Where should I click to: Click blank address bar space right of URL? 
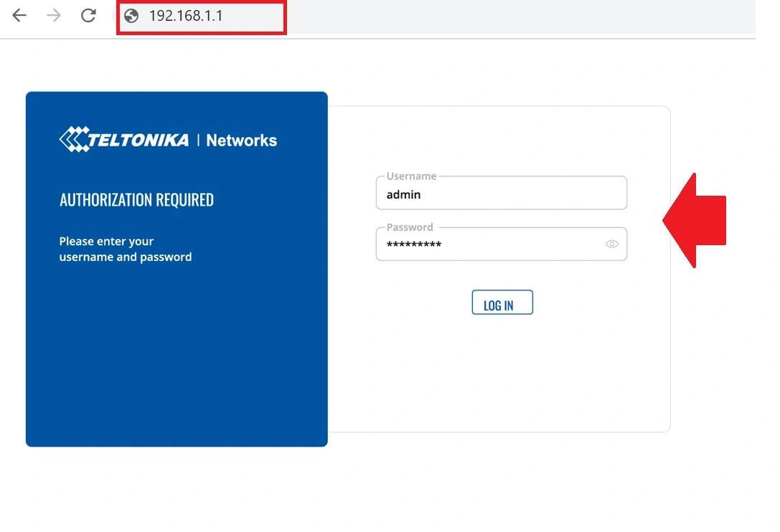coord(502,16)
